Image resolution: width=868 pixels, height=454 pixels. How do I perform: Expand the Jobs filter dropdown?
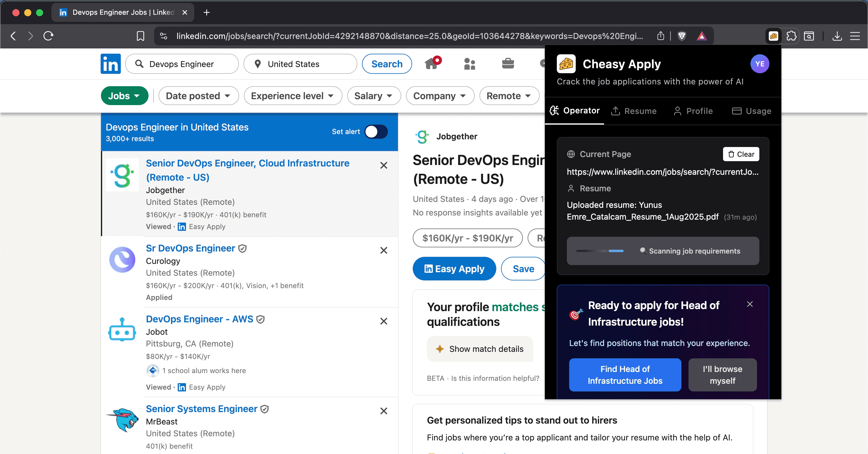[124, 96]
